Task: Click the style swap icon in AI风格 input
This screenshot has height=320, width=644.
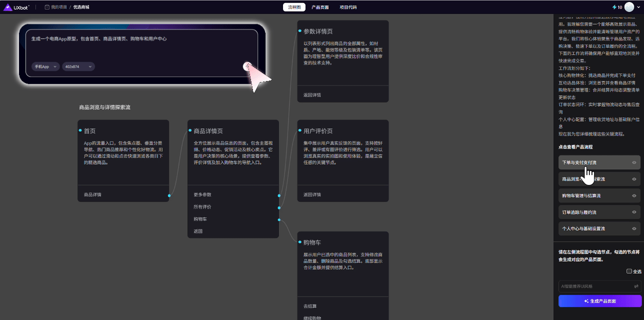Action: point(636,286)
